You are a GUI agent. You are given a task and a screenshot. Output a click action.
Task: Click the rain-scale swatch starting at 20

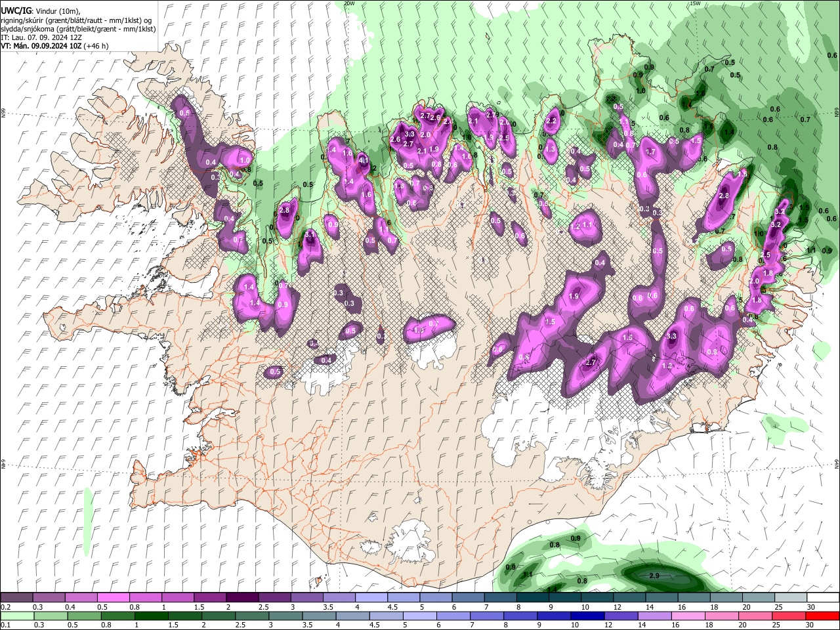755,616
